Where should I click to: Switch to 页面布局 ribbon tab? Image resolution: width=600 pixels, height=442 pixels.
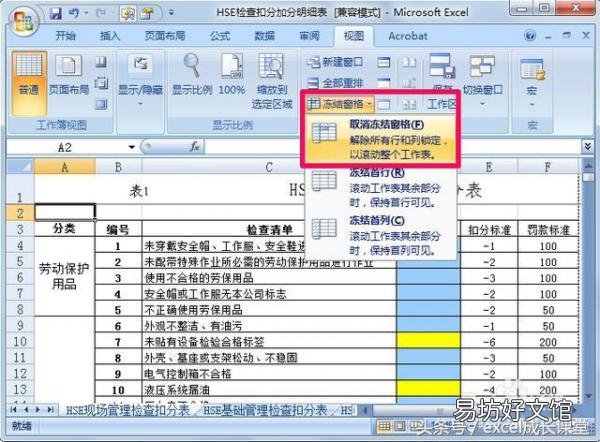coord(165,36)
